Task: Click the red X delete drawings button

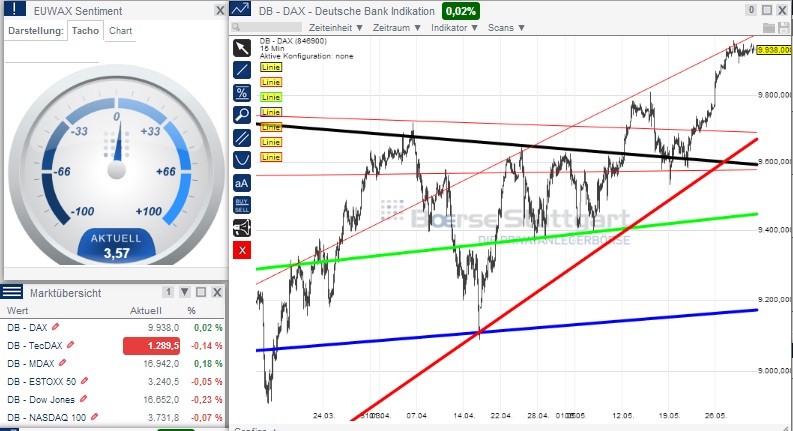Action: click(x=242, y=250)
